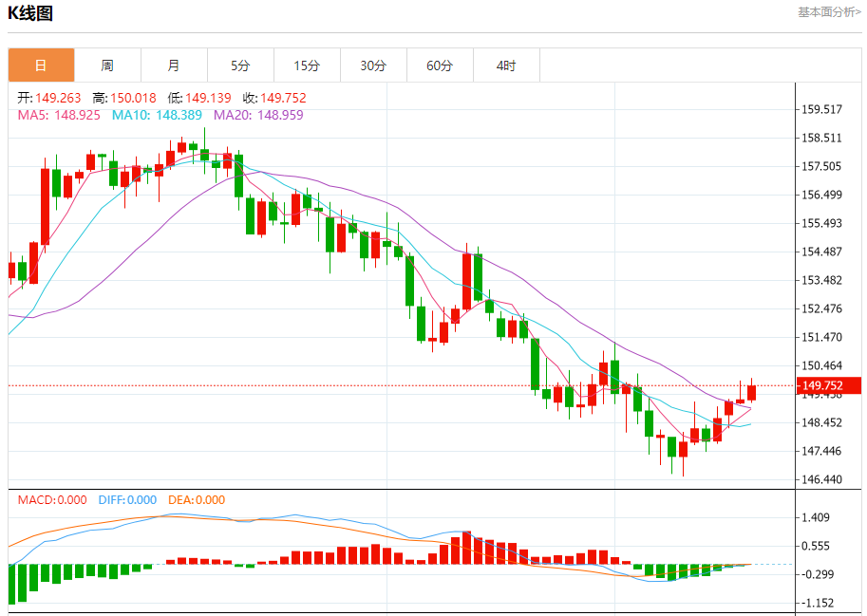Click the opening price 149.263
The height and width of the screenshot is (616, 867).
(x=58, y=98)
